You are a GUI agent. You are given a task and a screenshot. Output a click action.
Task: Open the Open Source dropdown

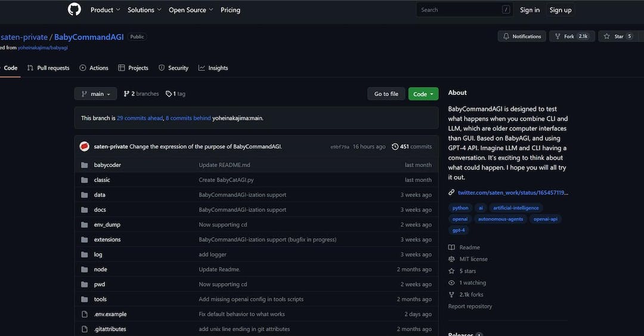(191, 10)
